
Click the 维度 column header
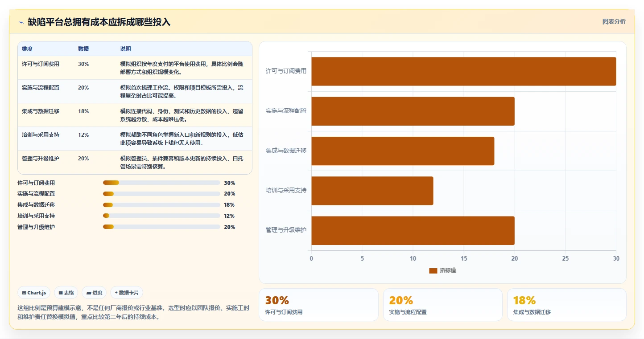click(27, 49)
